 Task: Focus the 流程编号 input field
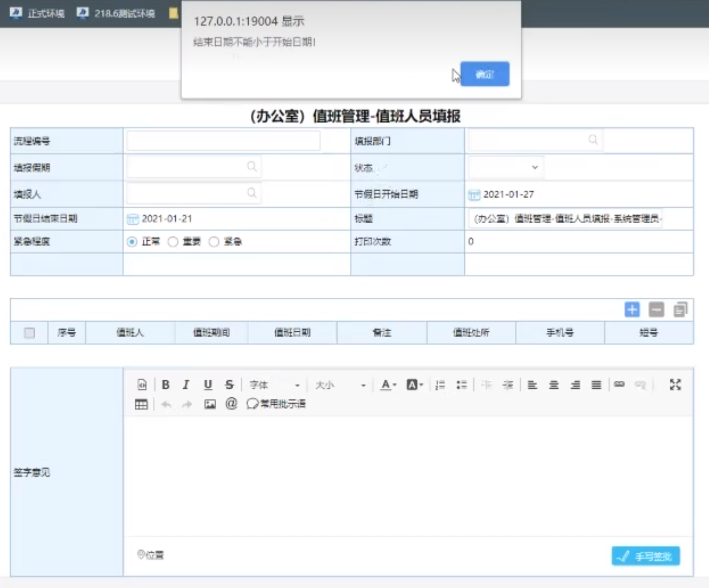tap(224, 141)
